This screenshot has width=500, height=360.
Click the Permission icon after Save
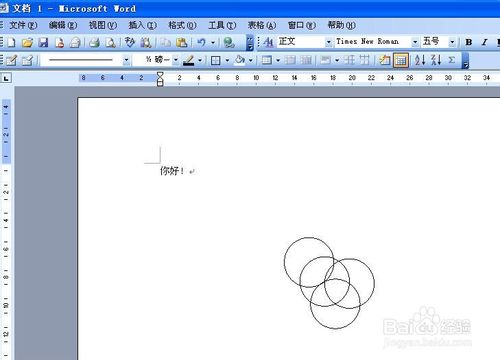[x=59, y=42]
